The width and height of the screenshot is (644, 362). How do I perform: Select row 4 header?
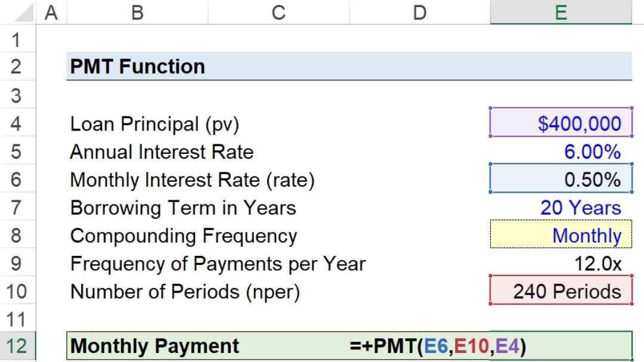pyautogui.click(x=17, y=124)
